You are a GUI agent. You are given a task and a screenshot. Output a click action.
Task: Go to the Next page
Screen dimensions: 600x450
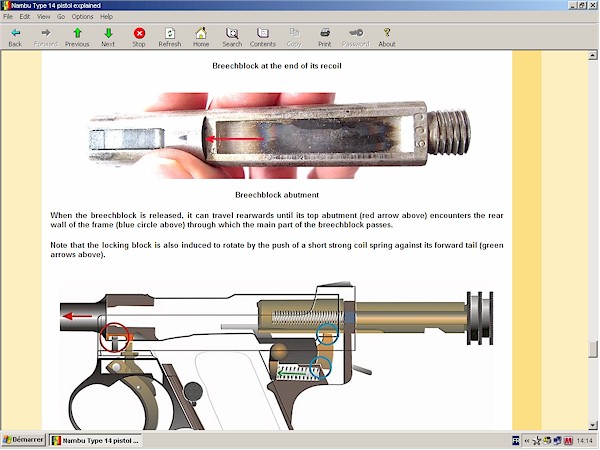point(108,37)
